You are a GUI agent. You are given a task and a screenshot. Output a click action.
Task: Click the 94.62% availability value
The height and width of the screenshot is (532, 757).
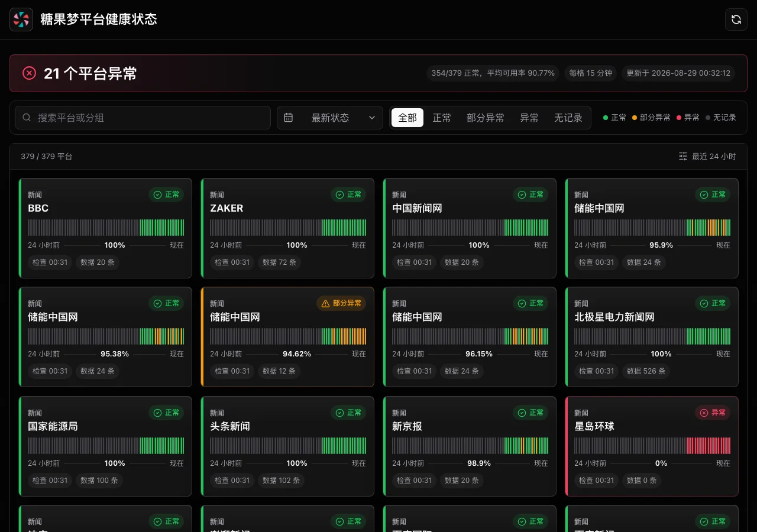click(297, 354)
